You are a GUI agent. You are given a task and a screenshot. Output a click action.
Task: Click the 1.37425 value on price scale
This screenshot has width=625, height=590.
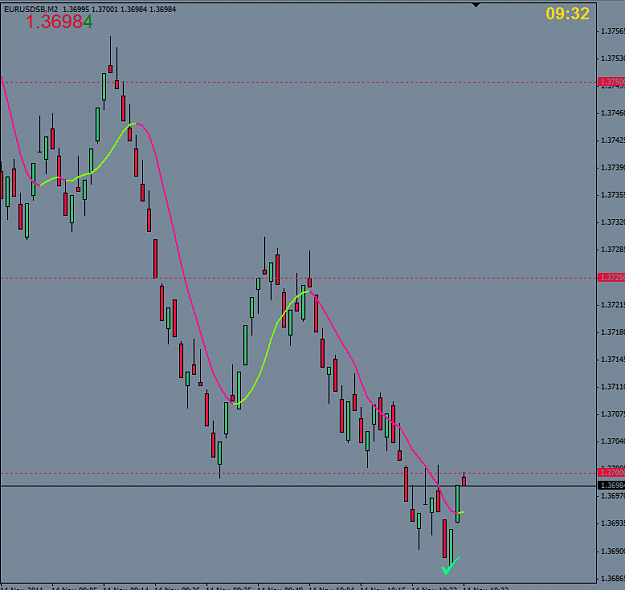coord(613,140)
